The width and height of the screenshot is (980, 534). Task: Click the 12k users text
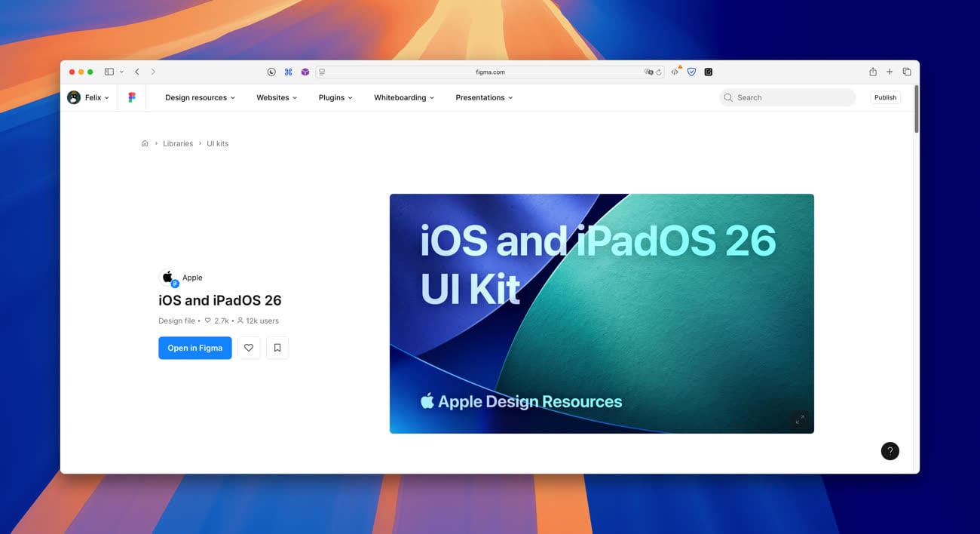tap(262, 321)
